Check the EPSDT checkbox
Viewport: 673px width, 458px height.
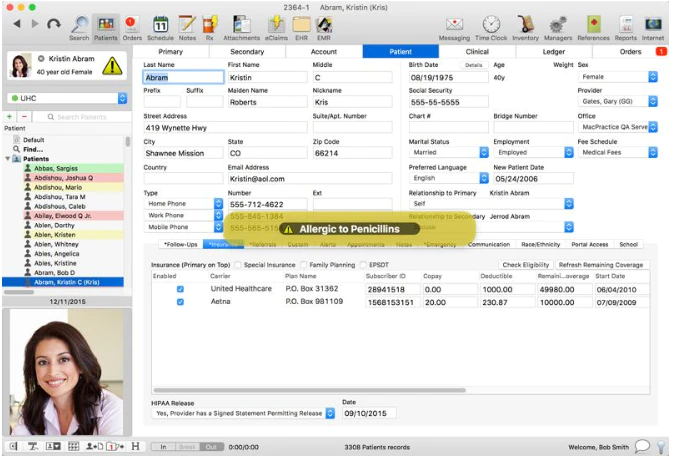pyautogui.click(x=364, y=265)
